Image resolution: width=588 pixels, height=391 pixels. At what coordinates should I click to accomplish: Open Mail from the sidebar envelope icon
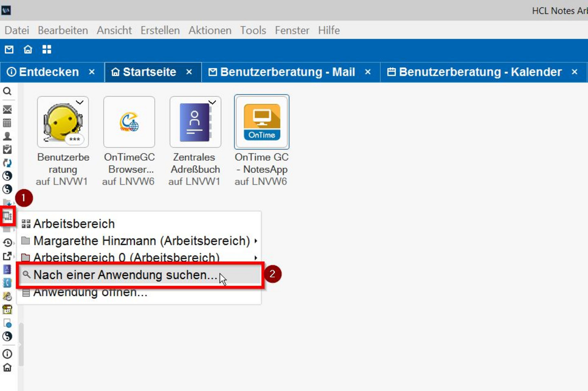point(7,109)
